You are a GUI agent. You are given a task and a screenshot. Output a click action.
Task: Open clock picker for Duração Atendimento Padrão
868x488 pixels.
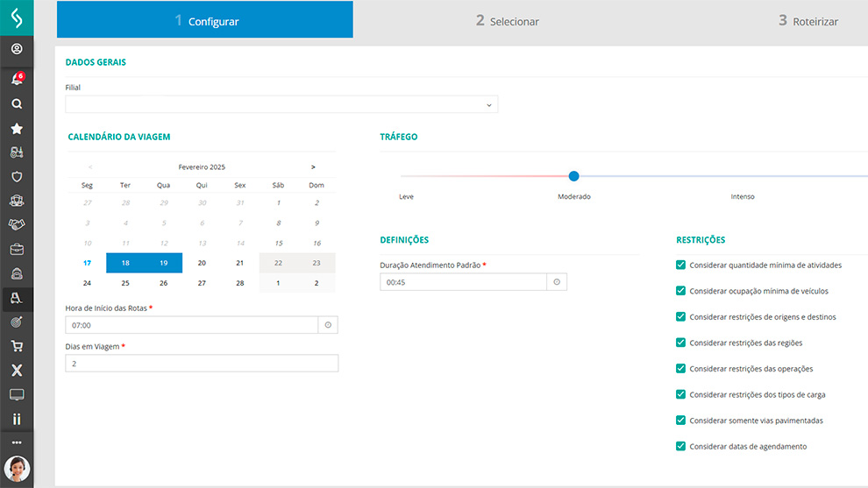[557, 281]
